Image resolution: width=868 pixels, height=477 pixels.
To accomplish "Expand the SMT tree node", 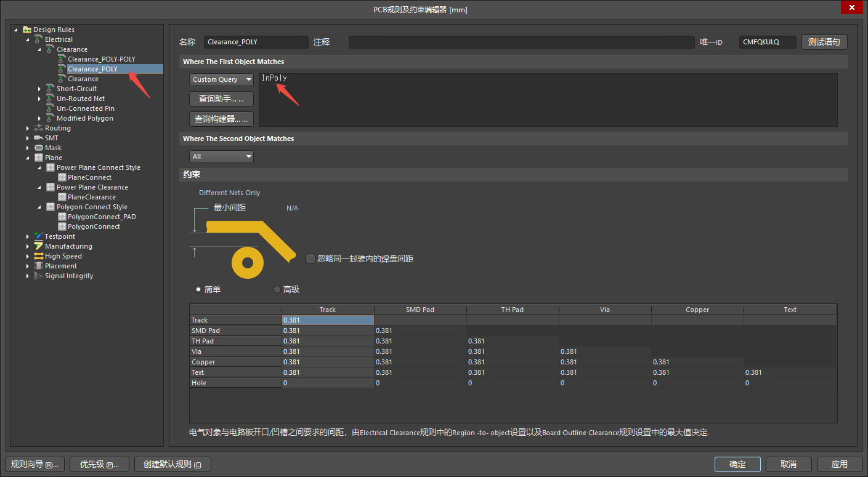I will pos(28,138).
